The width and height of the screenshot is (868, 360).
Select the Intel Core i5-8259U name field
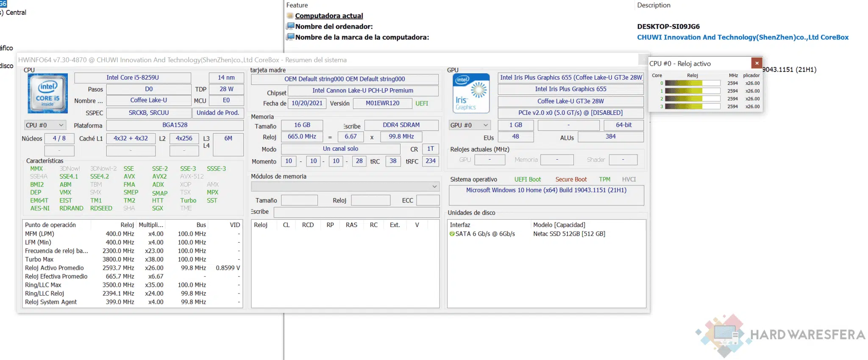(x=133, y=78)
